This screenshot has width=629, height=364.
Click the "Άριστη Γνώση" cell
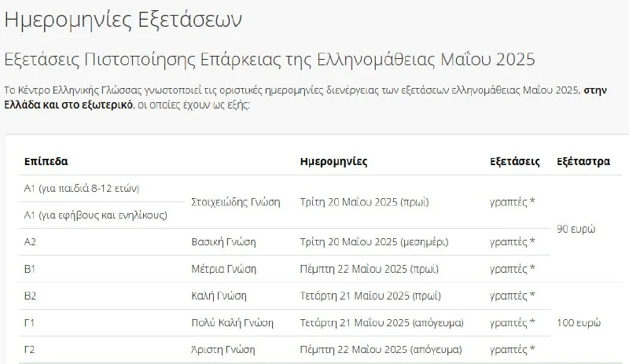click(225, 349)
